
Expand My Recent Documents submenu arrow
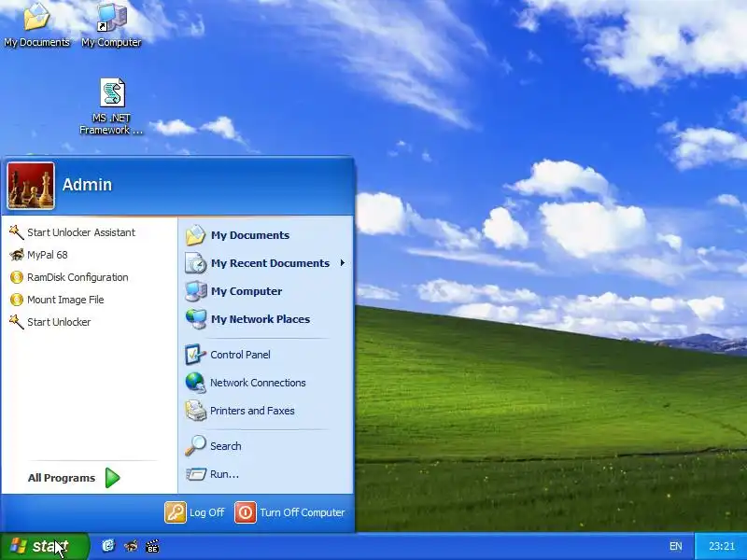coord(343,263)
